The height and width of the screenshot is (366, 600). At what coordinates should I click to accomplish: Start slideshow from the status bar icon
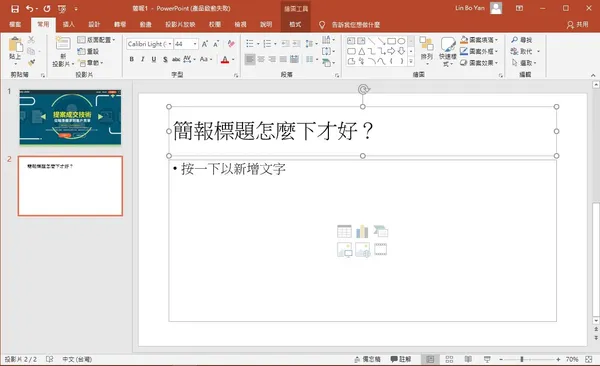coord(487,359)
